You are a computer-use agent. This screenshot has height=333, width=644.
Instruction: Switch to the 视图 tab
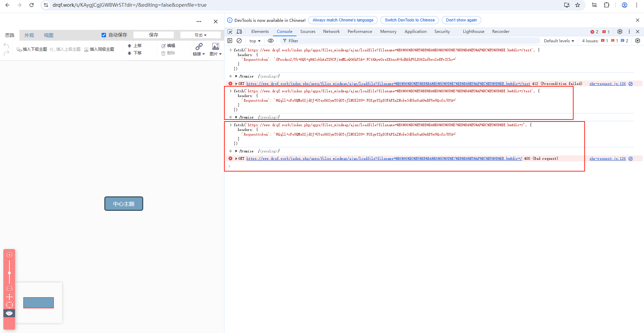(49, 35)
